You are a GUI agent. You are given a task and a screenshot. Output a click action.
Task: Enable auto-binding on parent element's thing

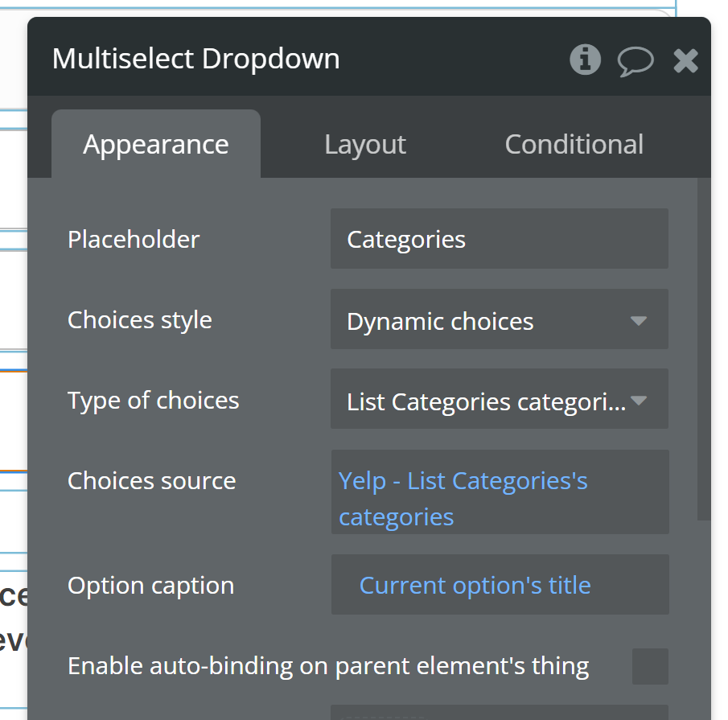(x=650, y=666)
